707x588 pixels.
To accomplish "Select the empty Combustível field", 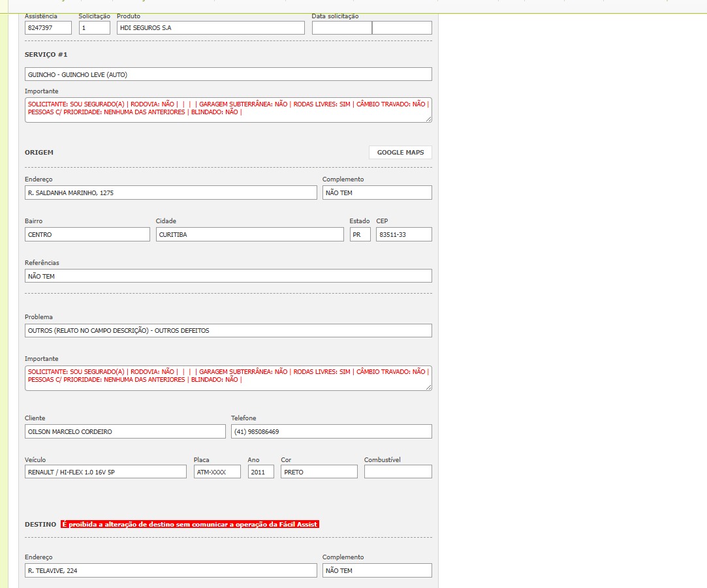I will click(398, 472).
